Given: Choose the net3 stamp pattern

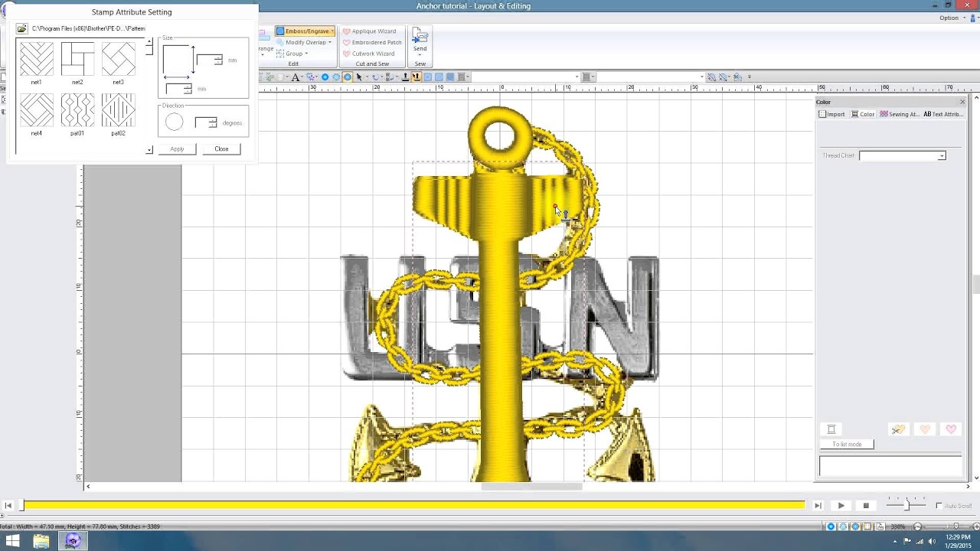Looking at the screenshot, I should pos(118,59).
